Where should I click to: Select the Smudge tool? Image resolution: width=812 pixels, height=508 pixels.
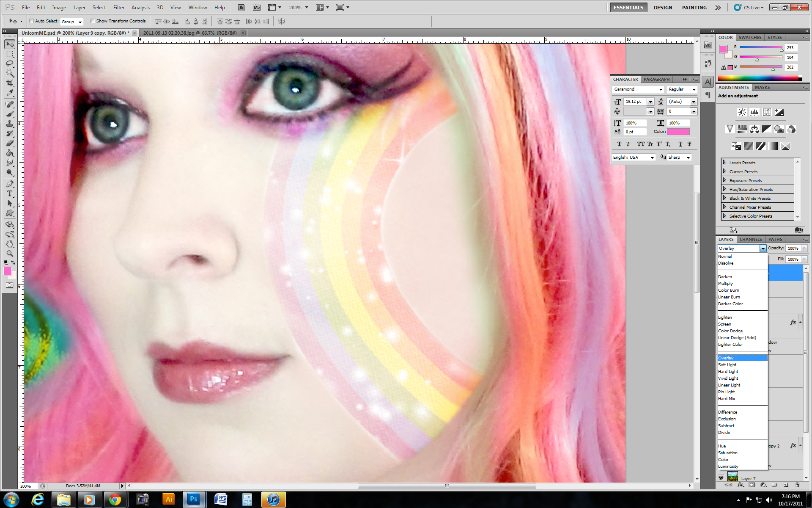tap(10, 163)
